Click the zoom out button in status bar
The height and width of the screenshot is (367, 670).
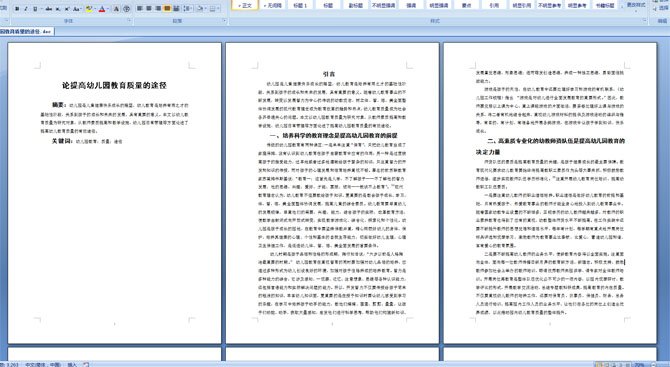653,364
